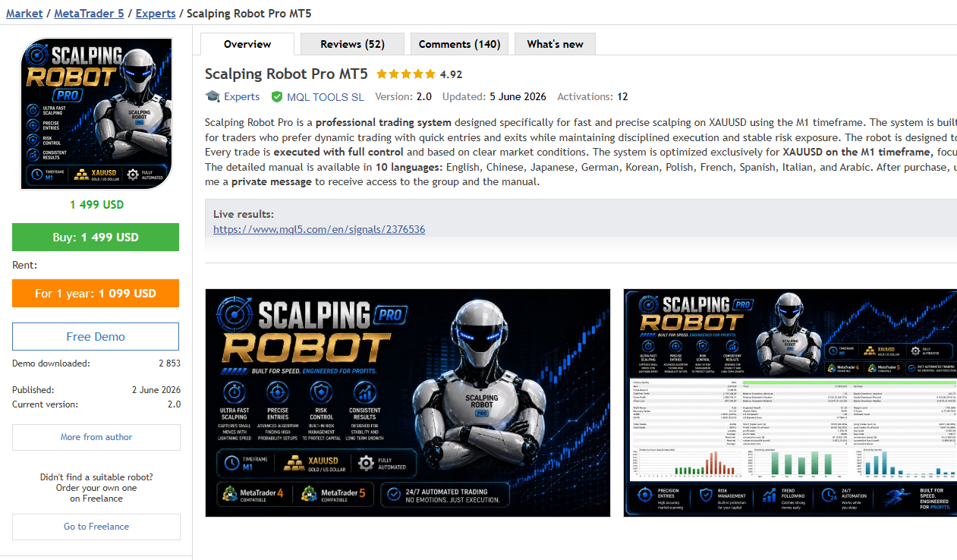
Task: Click the green 1 499 USD price text
Action: click(x=96, y=205)
